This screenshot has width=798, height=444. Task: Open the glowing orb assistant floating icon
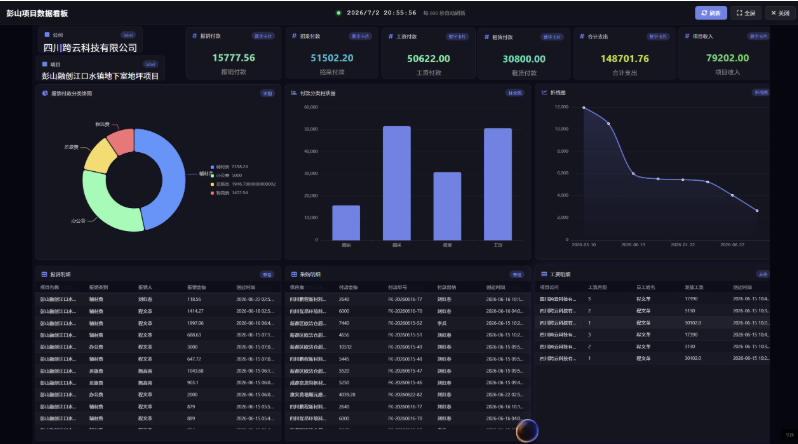point(527,431)
